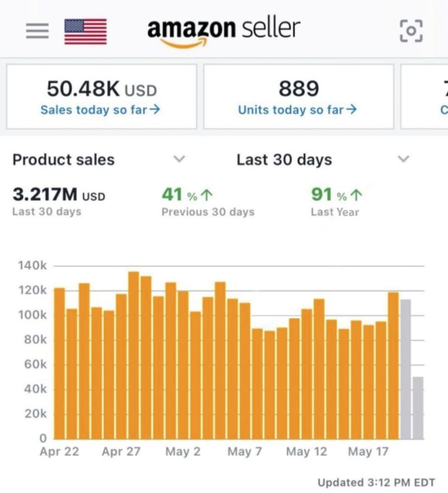Open Units today so far details
Screen dimensions: 448x493
[x=297, y=110]
